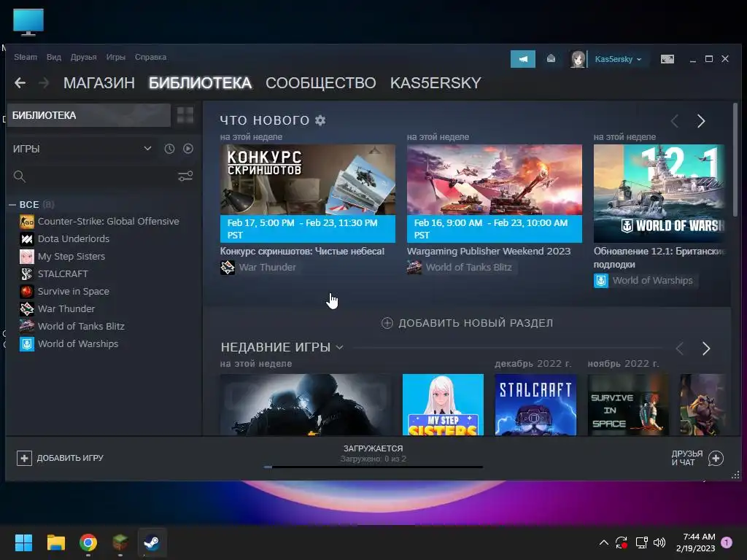The width and height of the screenshot is (747, 560).
Task: Open the Kas5ersky account dropdown
Action: (619, 59)
